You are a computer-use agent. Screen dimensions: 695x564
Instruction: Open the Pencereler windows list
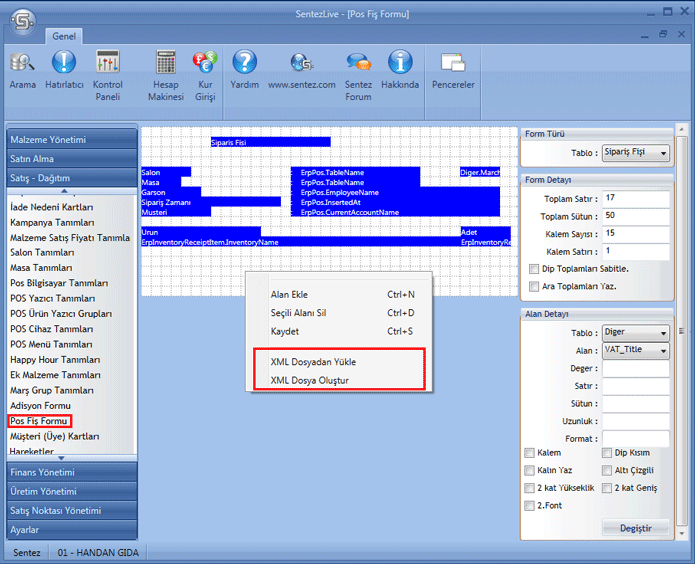click(x=453, y=69)
